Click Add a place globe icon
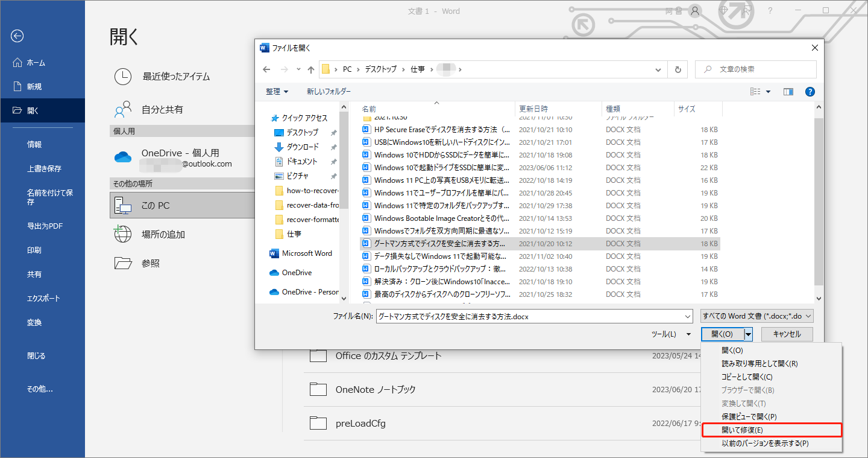This screenshot has width=868, height=458. [x=123, y=234]
